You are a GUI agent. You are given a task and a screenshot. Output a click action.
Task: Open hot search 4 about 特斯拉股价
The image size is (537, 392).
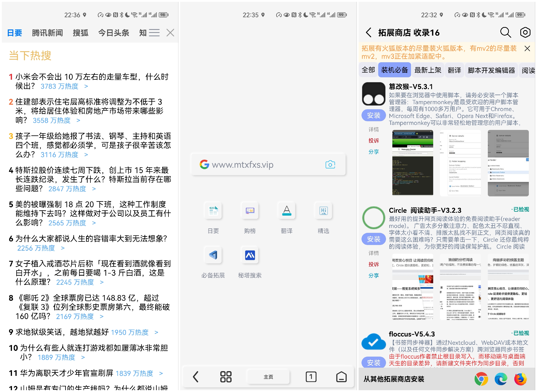(x=90, y=179)
